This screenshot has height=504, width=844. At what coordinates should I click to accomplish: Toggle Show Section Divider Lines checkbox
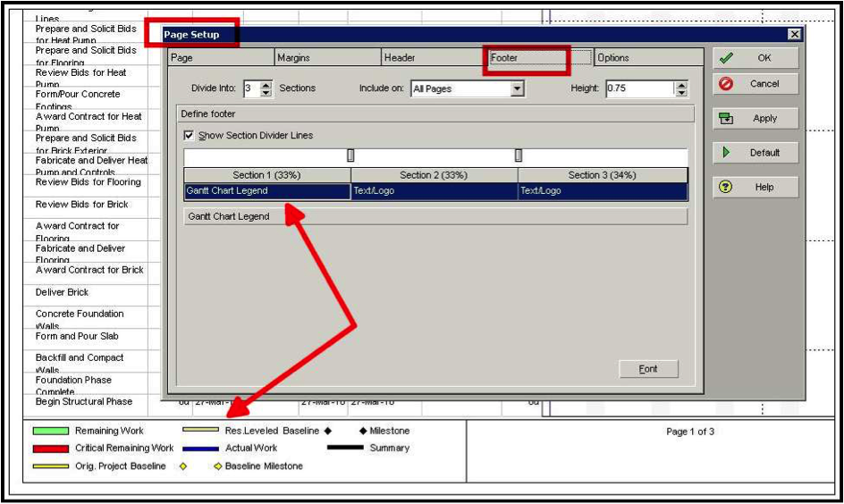(x=189, y=135)
